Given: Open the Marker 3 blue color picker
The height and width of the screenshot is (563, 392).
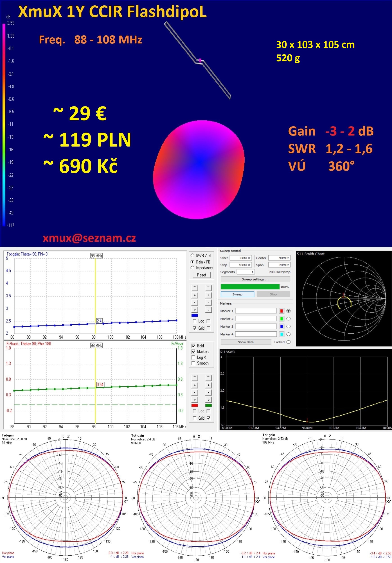Looking at the screenshot, I should [x=282, y=326].
